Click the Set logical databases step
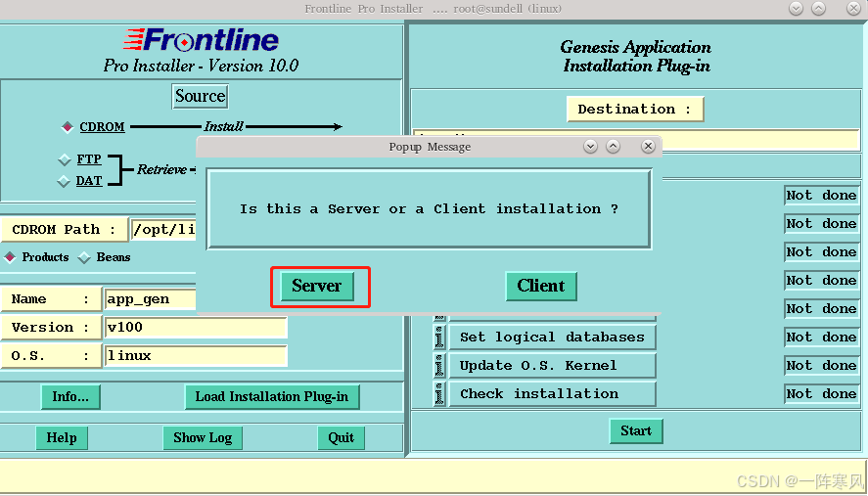The height and width of the screenshot is (496, 868). pyautogui.click(x=552, y=338)
